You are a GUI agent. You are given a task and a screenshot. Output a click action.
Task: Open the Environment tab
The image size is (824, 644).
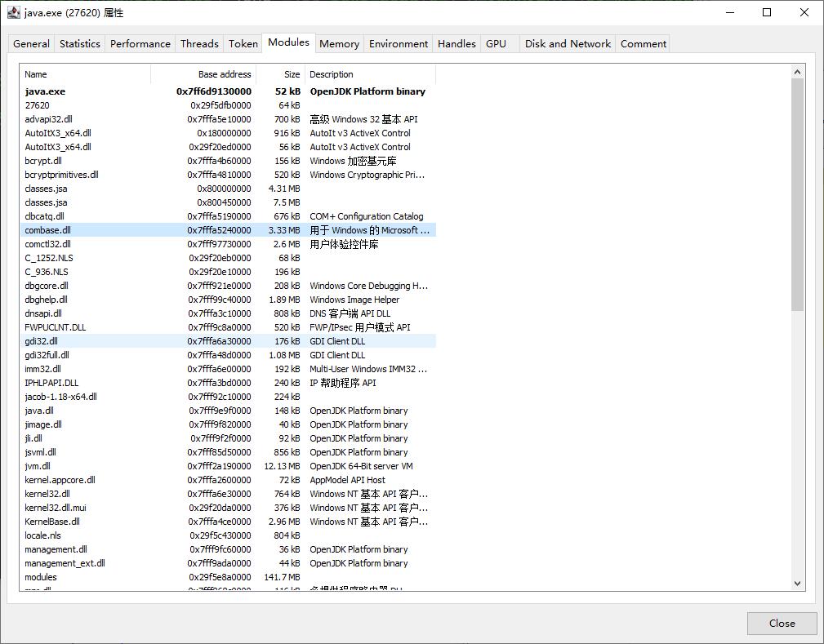pyautogui.click(x=399, y=43)
